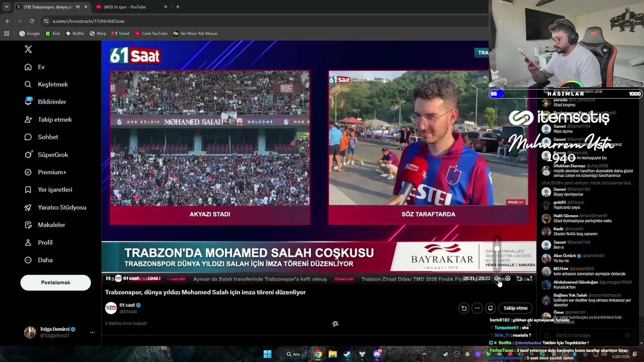The image size is (644, 362).
Task: Open SüperGrok in the sidebar
Action: tap(46, 155)
